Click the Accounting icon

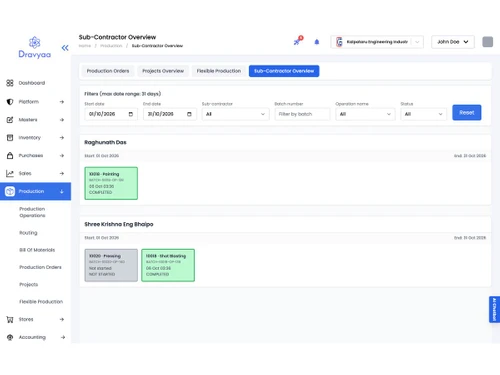(10, 337)
